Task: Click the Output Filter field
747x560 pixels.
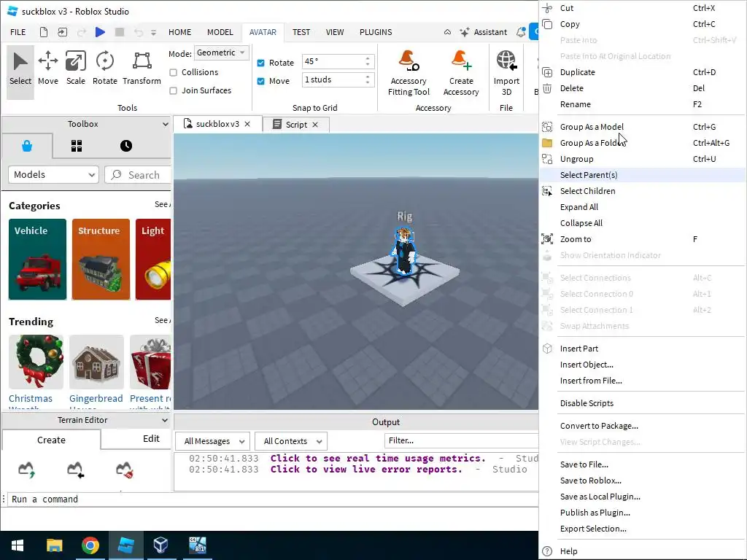Action: pos(461,441)
